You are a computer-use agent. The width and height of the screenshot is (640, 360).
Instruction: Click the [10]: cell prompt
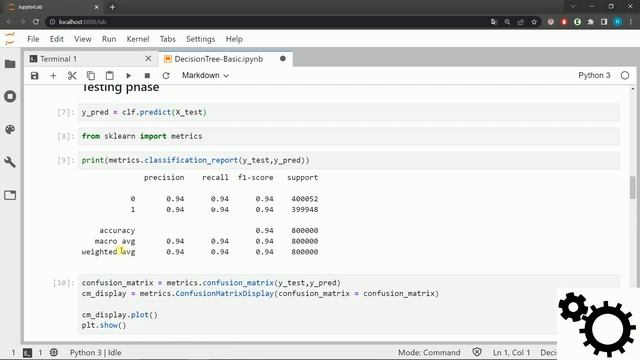pos(64,283)
